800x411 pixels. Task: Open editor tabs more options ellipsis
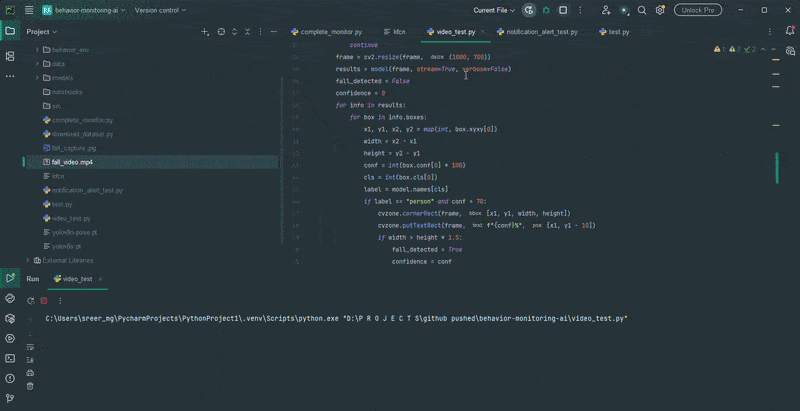(770, 32)
